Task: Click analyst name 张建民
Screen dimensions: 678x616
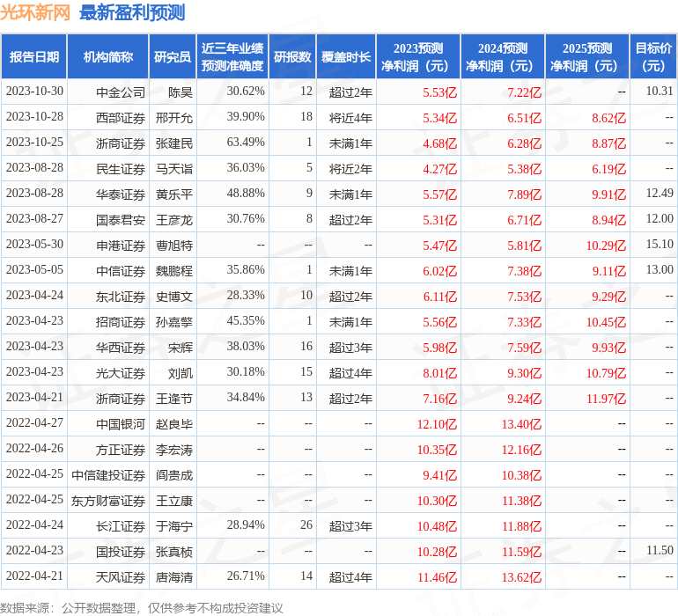Action: pos(174,143)
